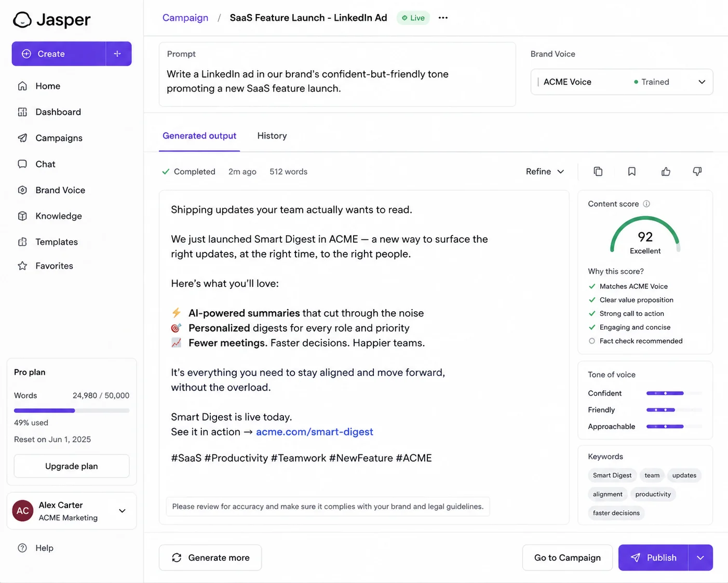
Task: Adjust the Approachable tone slider
Action: pos(674,427)
